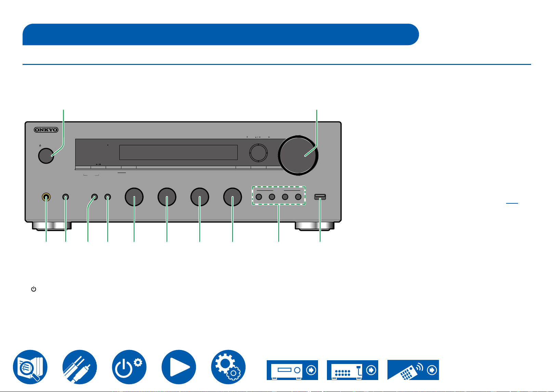
Task: Open the manual search book icon
Action: point(30,367)
